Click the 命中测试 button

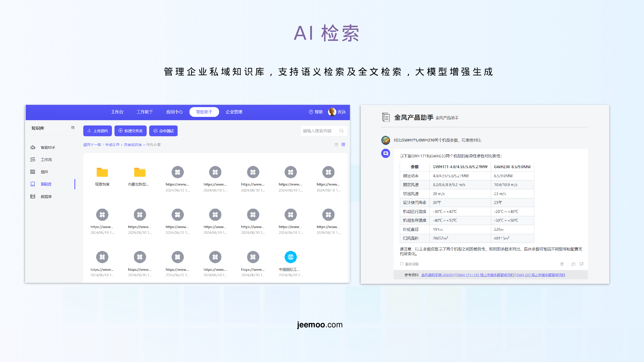pos(163,131)
